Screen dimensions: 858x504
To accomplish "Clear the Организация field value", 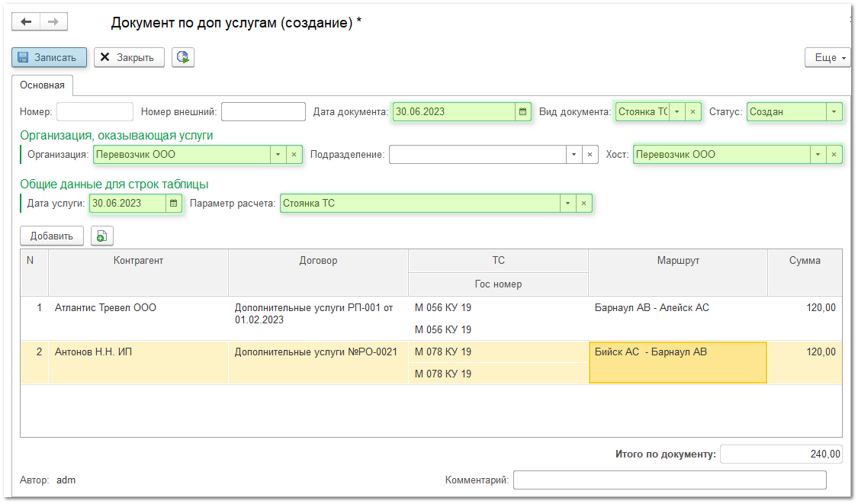I will (x=295, y=155).
